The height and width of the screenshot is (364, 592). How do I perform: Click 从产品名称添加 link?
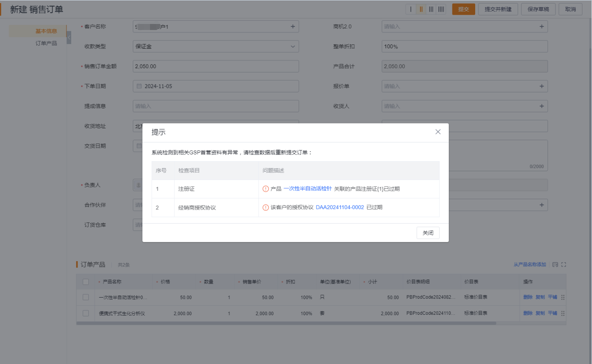[x=530, y=265]
